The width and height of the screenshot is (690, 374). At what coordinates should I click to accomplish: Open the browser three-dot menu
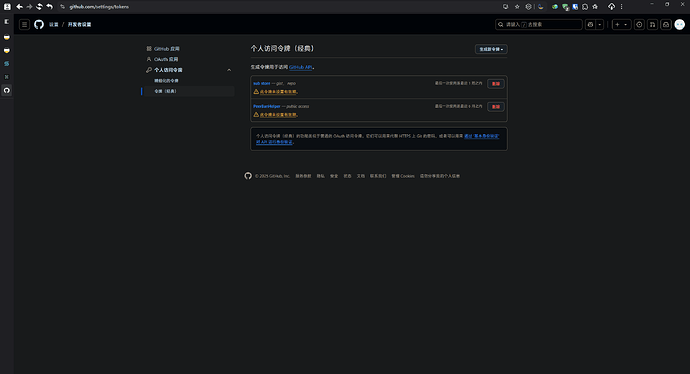621,7
